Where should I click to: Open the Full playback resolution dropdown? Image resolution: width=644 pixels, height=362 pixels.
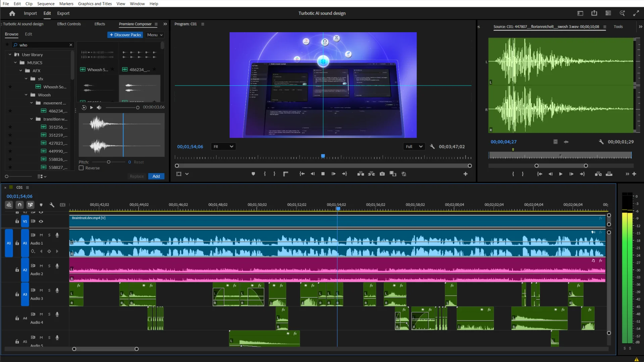tap(414, 147)
